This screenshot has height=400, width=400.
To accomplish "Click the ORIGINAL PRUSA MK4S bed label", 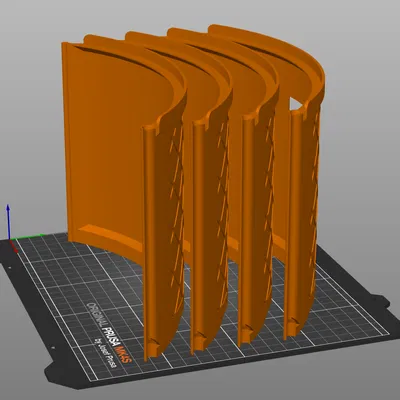I will [x=109, y=333].
